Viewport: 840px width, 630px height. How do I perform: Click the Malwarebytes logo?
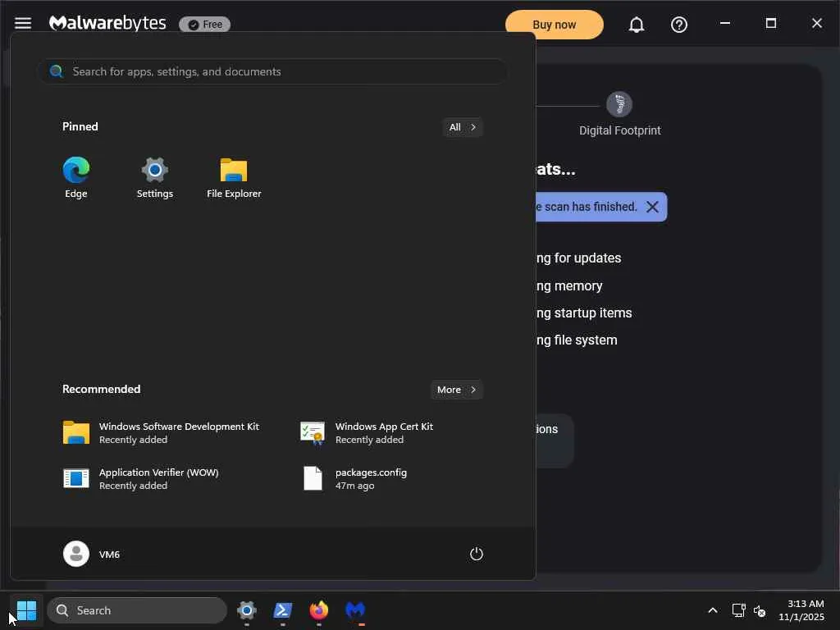click(107, 23)
